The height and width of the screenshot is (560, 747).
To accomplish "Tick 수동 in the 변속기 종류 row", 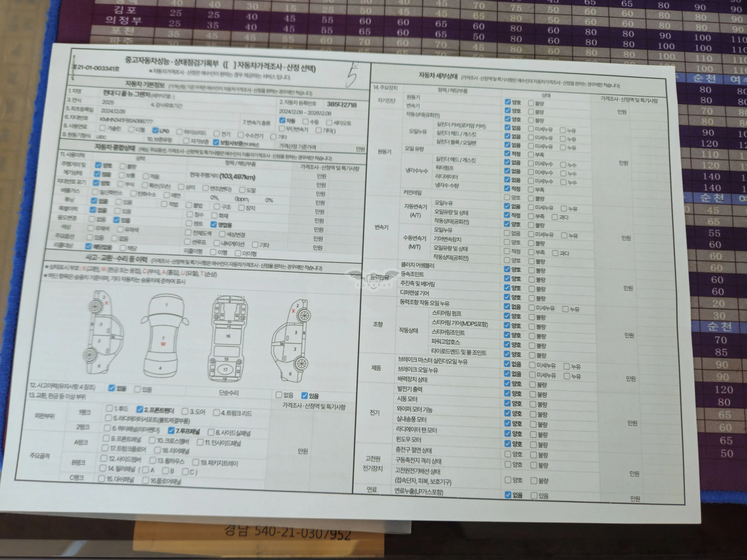I will pyautogui.click(x=306, y=121).
